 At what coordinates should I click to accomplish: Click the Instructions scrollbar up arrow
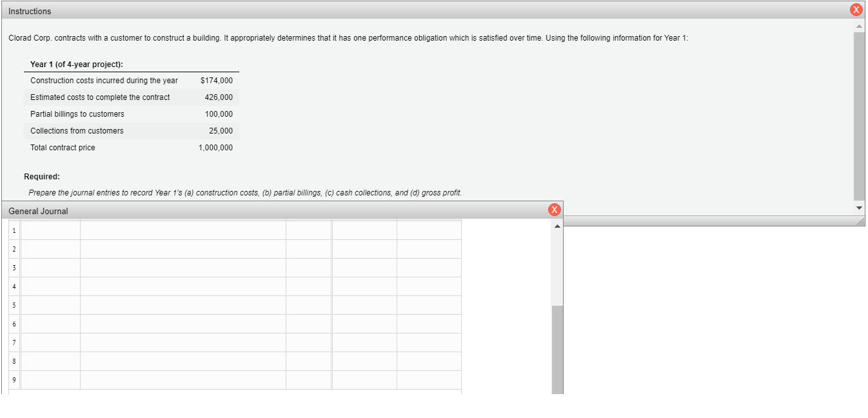click(858, 26)
